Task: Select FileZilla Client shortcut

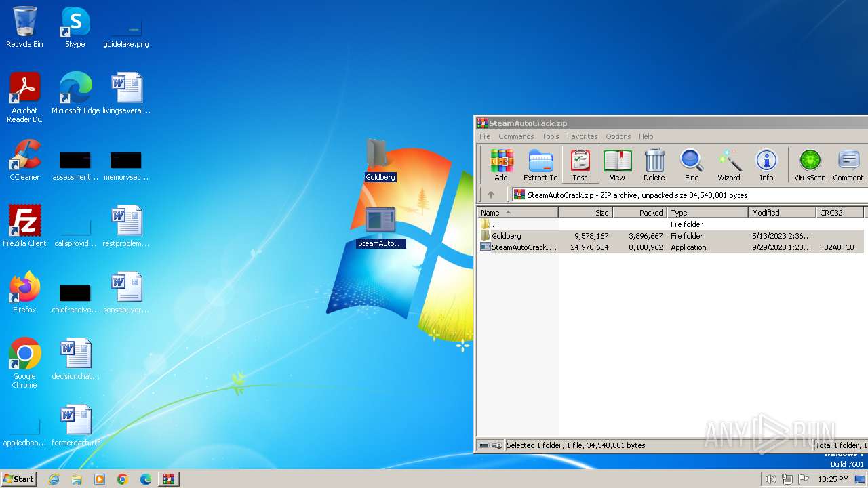Action: tap(24, 226)
